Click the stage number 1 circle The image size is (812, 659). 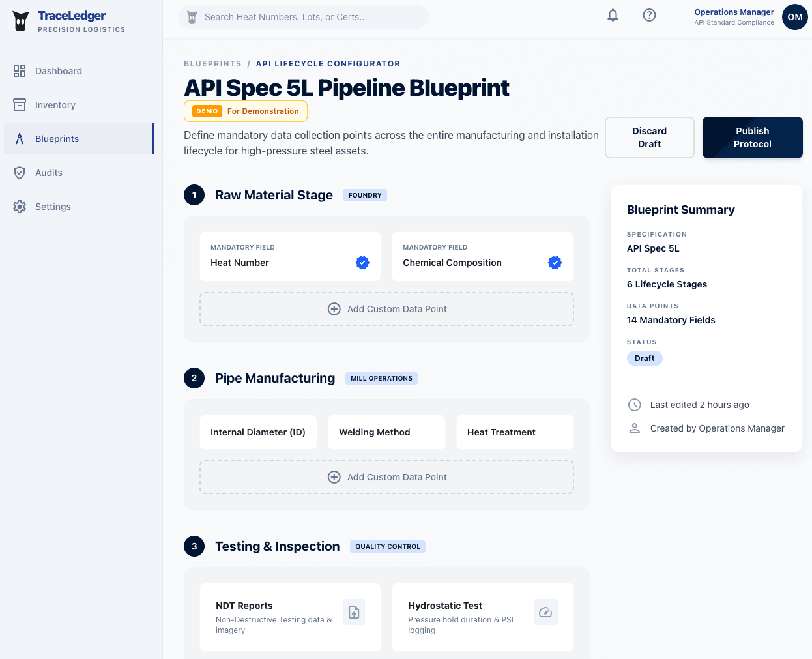194,195
